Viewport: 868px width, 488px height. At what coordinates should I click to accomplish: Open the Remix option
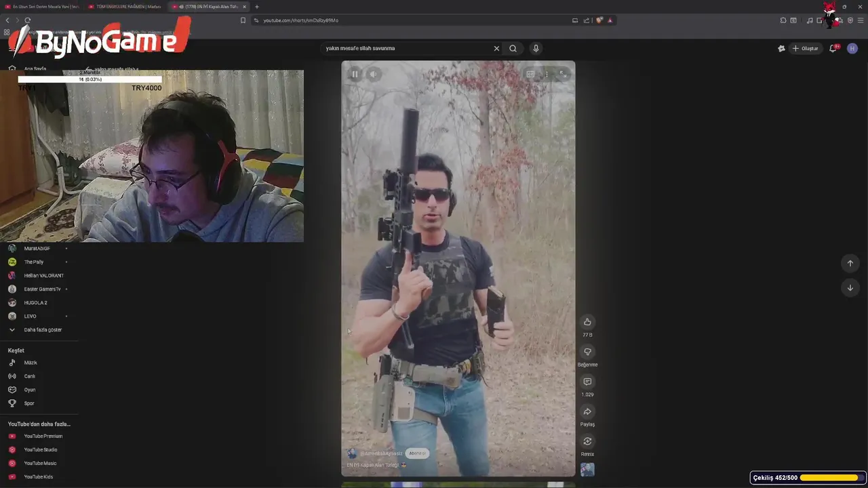click(x=587, y=441)
